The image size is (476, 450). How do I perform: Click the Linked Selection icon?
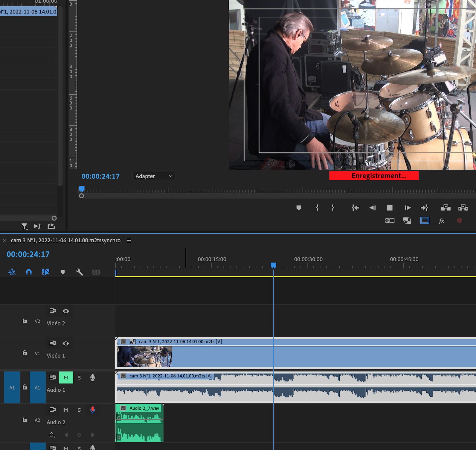pyautogui.click(x=45, y=272)
